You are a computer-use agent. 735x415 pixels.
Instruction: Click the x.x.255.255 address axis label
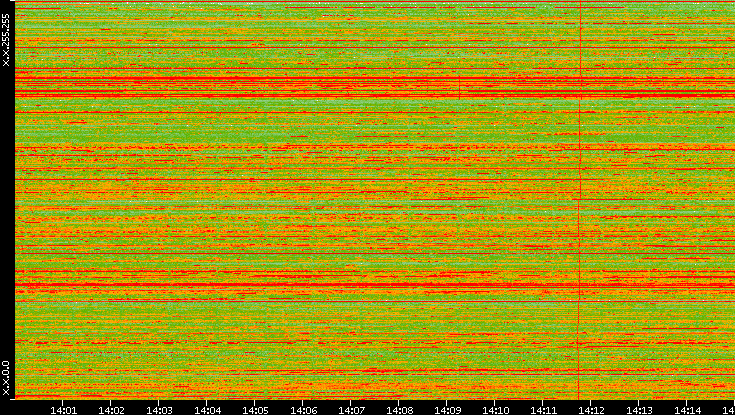(6, 40)
